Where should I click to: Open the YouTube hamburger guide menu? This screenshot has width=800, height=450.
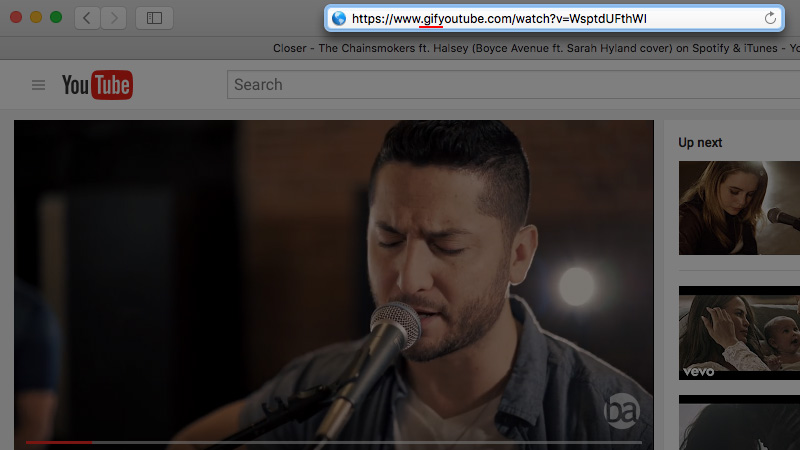38,85
